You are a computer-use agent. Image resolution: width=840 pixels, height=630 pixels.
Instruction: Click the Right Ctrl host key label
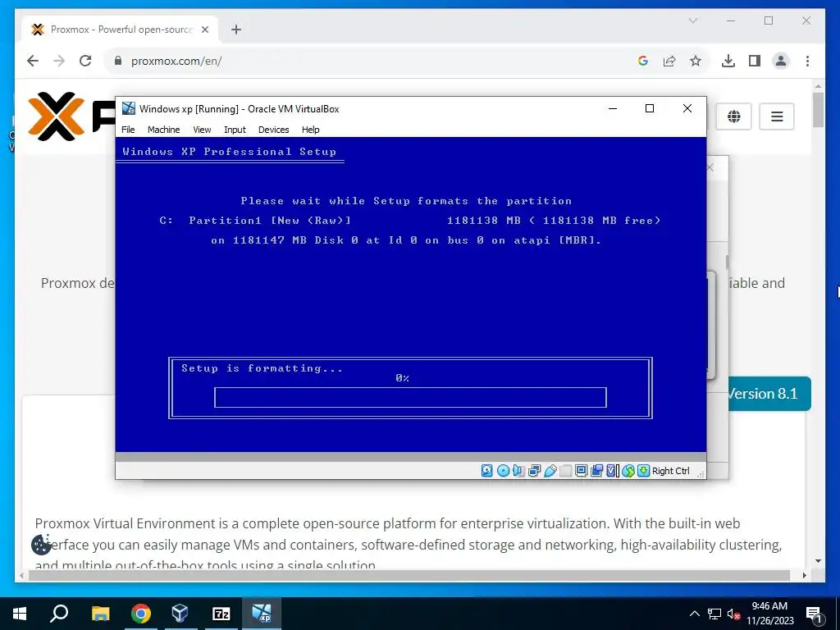pos(671,471)
